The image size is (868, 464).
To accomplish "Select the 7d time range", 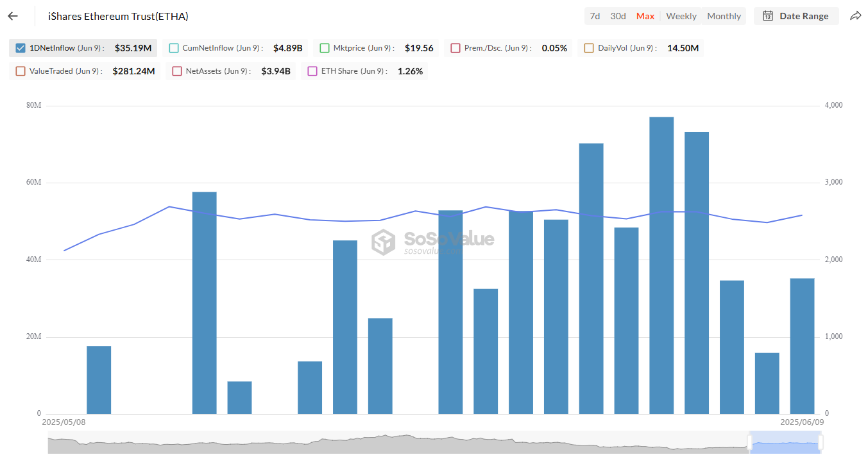I will 595,16.
